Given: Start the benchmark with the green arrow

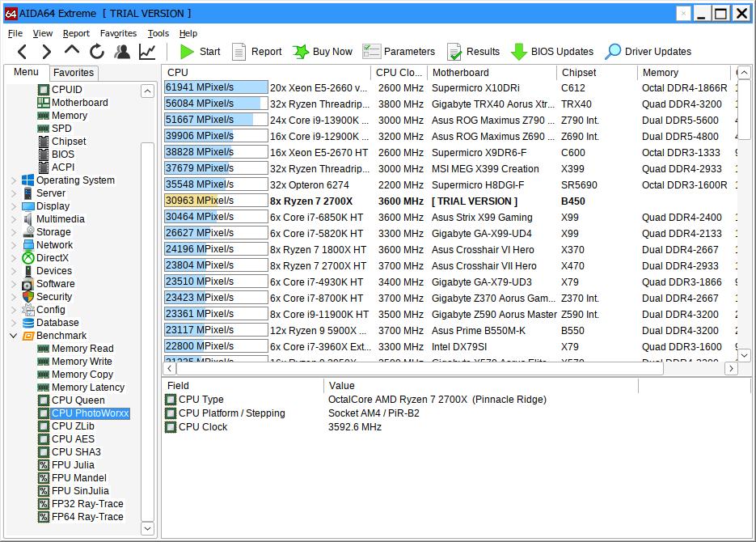Looking at the screenshot, I should [200, 52].
